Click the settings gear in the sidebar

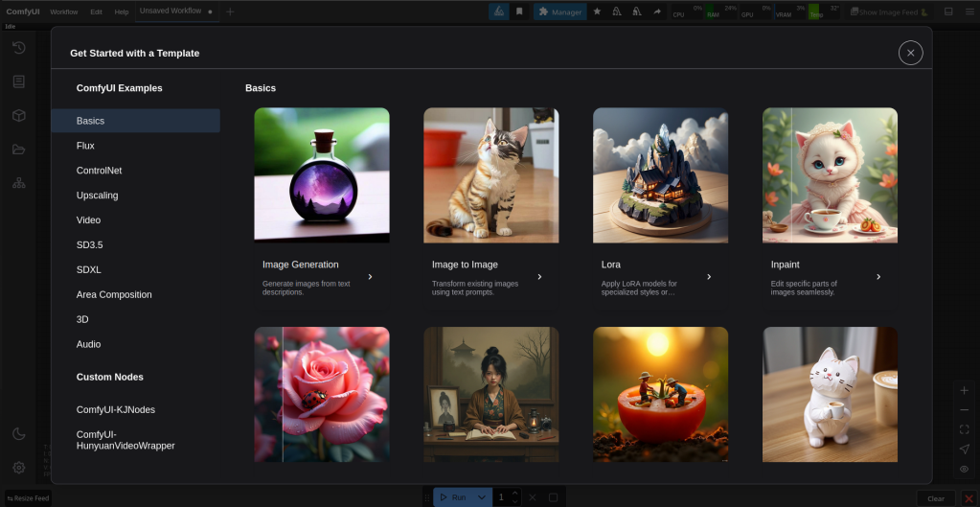(x=18, y=468)
